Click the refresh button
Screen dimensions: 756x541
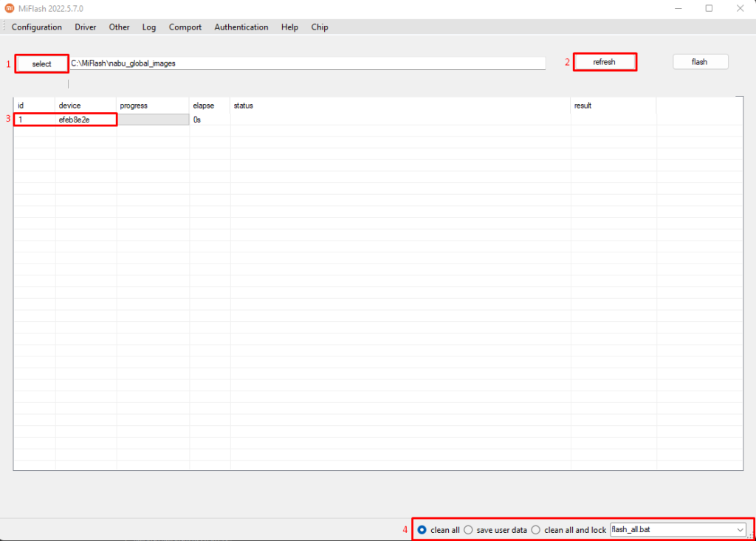coord(604,62)
